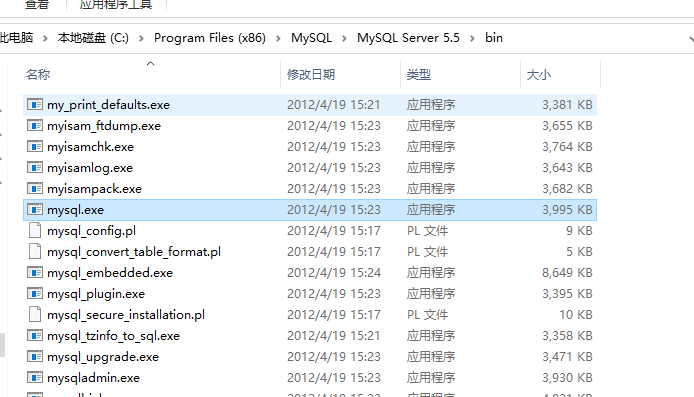Select file name myisamchk.exe

(90, 147)
